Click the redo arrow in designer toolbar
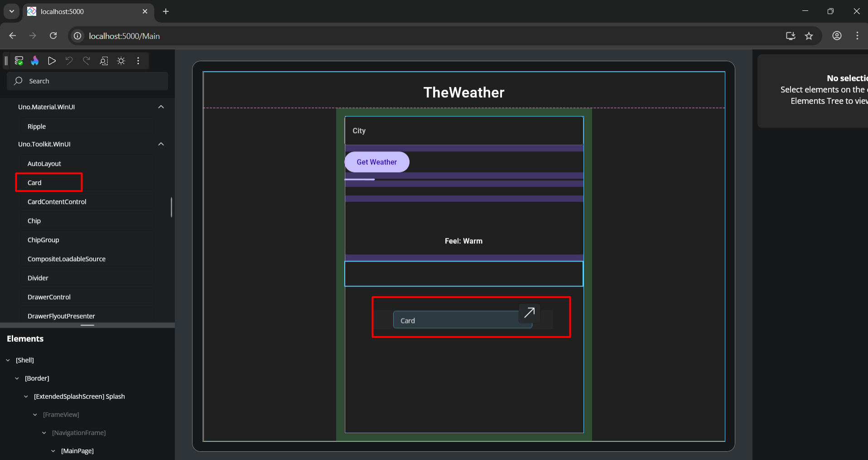This screenshot has height=460, width=868. coord(87,61)
